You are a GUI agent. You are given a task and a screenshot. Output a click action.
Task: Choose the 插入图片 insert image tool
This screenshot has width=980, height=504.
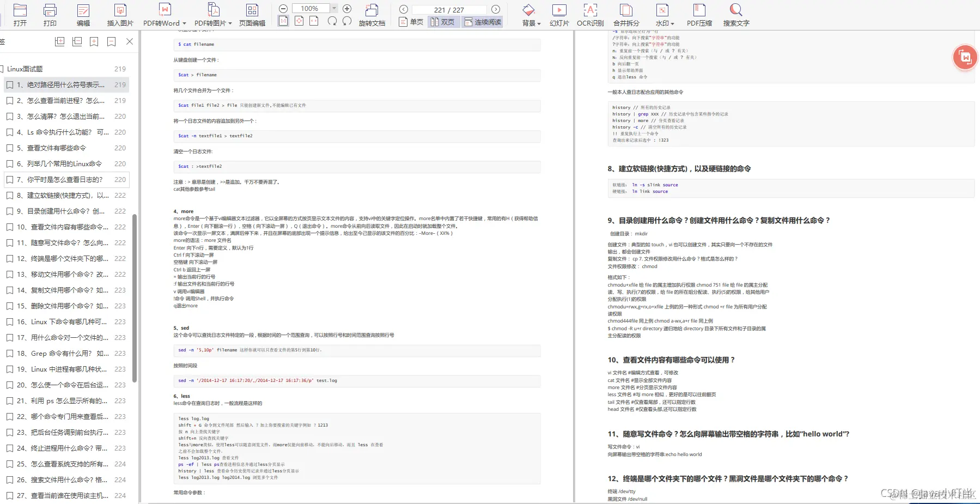click(120, 15)
